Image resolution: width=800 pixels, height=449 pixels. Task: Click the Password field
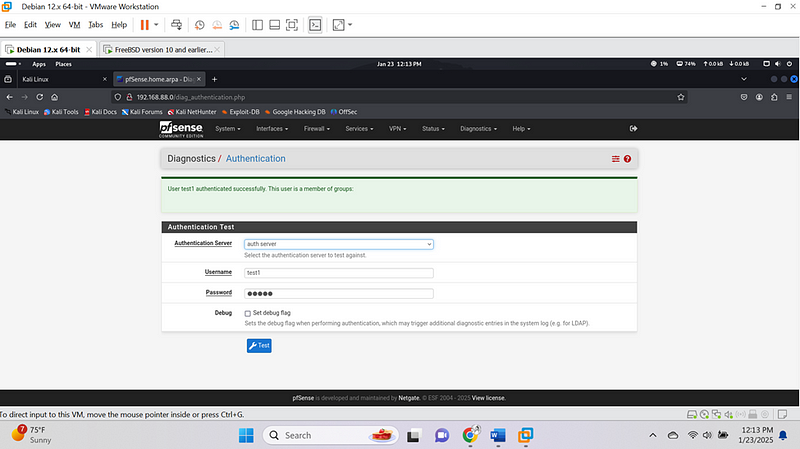click(339, 293)
